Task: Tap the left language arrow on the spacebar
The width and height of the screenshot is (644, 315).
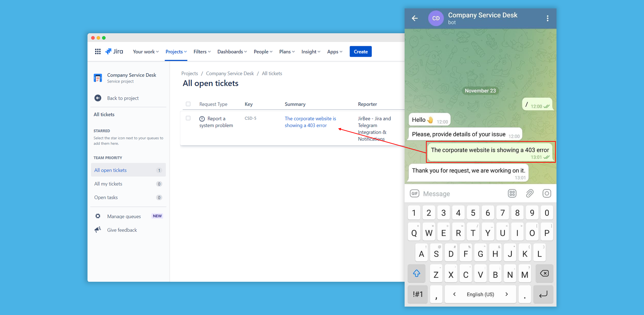Action: tap(454, 294)
